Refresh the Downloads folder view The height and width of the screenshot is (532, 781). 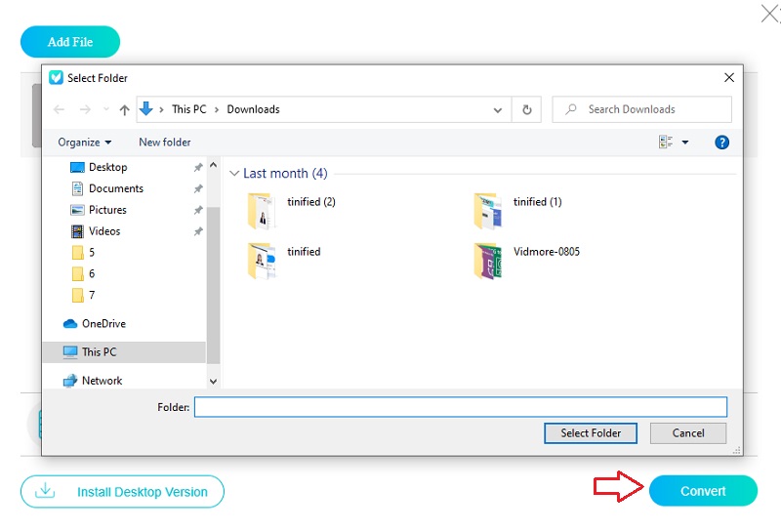tap(528, 109)
